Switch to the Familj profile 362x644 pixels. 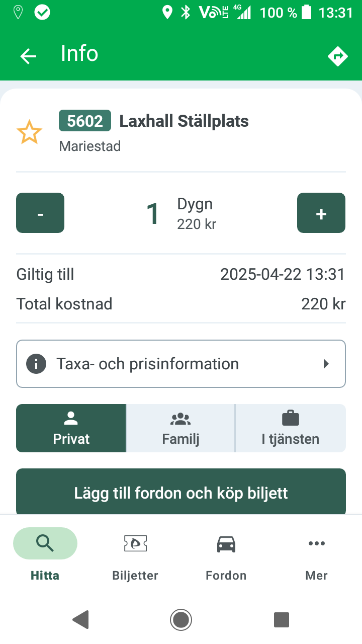point(180,428)
